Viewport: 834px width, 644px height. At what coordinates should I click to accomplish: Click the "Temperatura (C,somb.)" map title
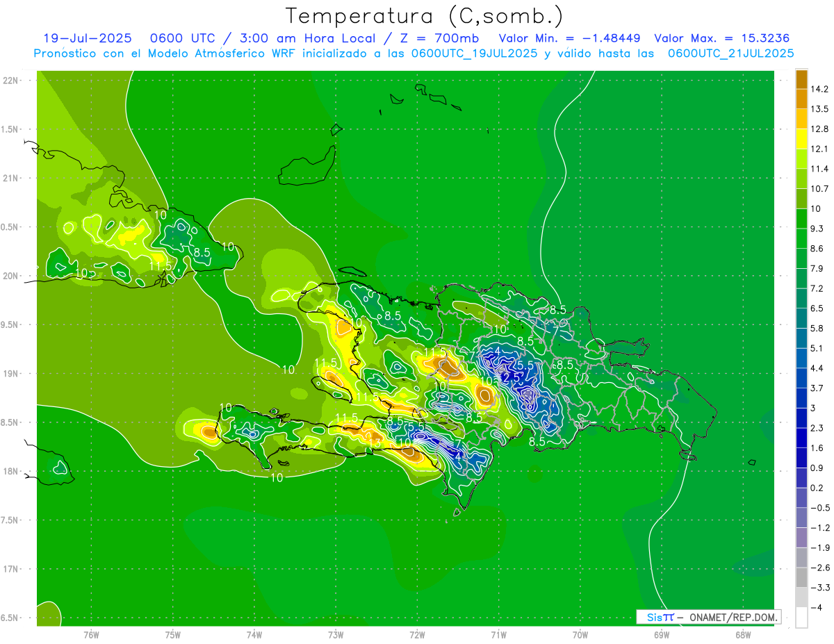(425, 16)
